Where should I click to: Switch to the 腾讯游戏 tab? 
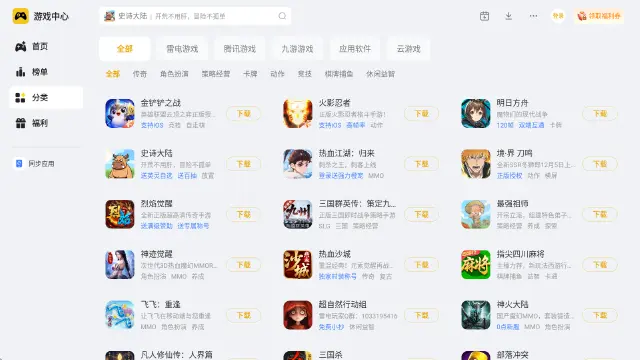pos(240,49)
